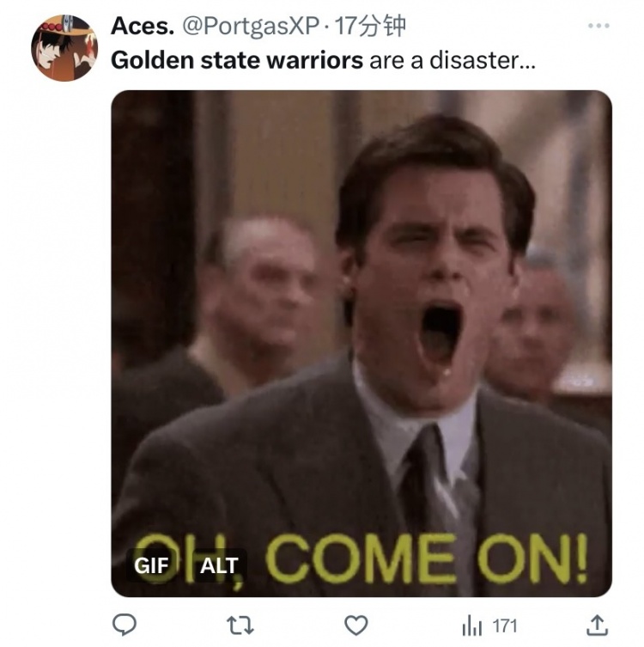Click the 171 views count
Image resolution: width=644 pixels, height=647 pixels.
point(505,626)
